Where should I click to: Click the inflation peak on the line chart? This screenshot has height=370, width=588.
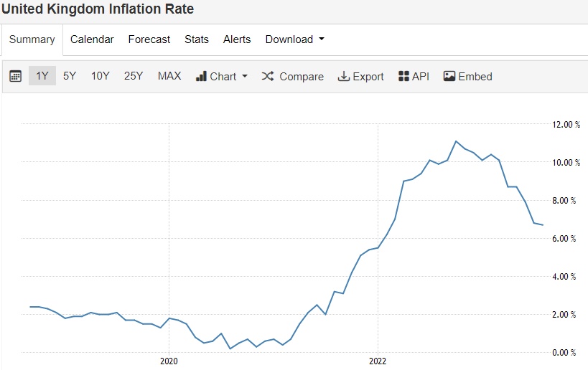pyautogui.click(x=456, y=141)
